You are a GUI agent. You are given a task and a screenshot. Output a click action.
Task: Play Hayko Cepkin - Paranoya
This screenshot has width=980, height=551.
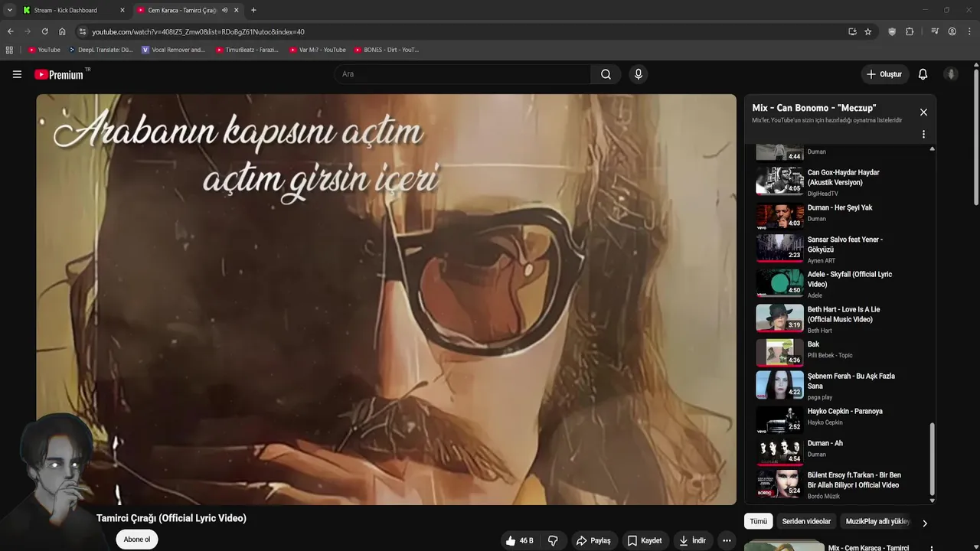click(x=838, y=419)
